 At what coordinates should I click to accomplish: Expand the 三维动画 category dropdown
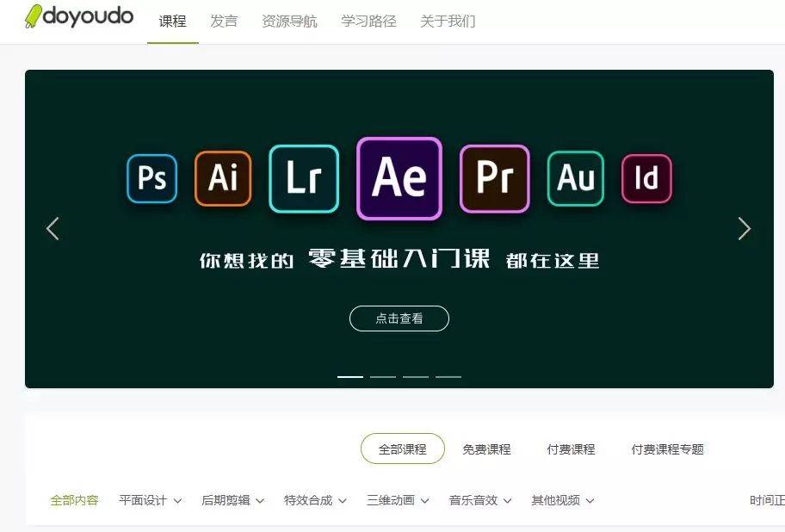[x=398, y=500]
